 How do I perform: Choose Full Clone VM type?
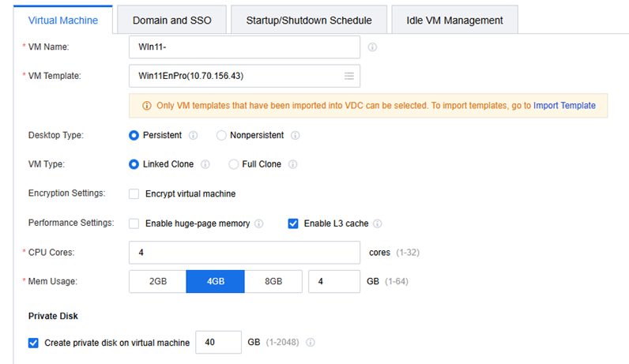click(x=234, y=165)
